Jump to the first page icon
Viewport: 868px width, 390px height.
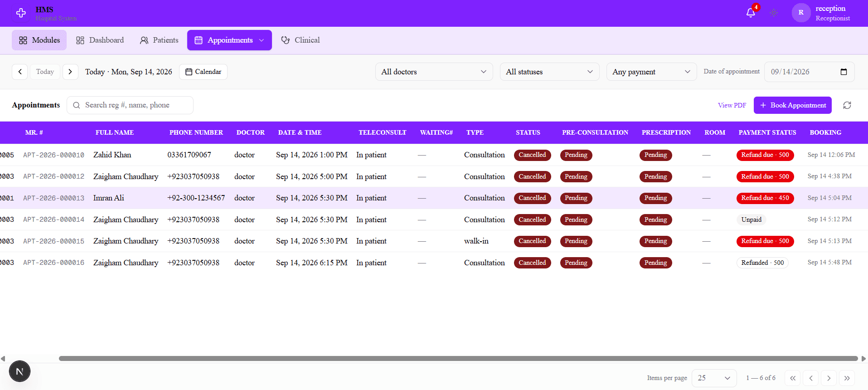click(793, 378)
